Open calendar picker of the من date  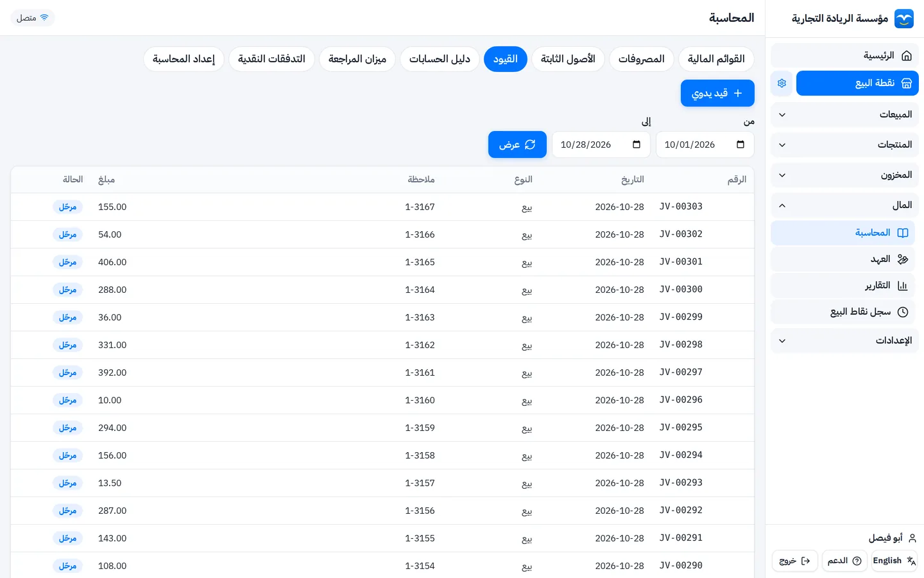pos(740,144)
